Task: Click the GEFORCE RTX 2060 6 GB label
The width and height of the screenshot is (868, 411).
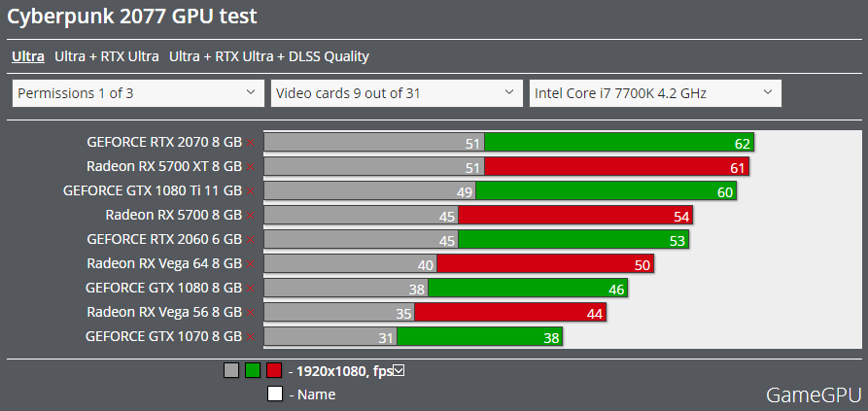Action: click(164, 240)
